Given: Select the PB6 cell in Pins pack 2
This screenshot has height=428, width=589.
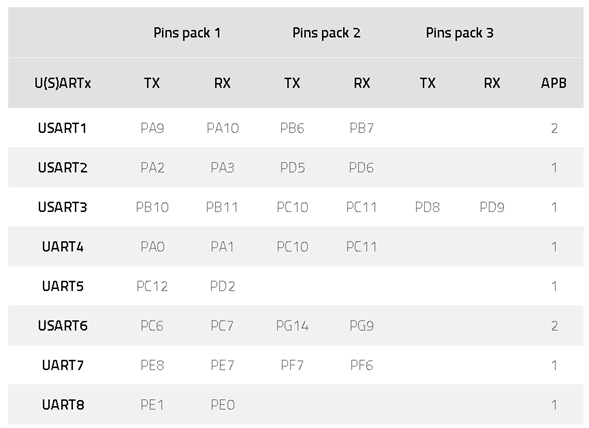Looking at the screenshot, I should 292,128.
